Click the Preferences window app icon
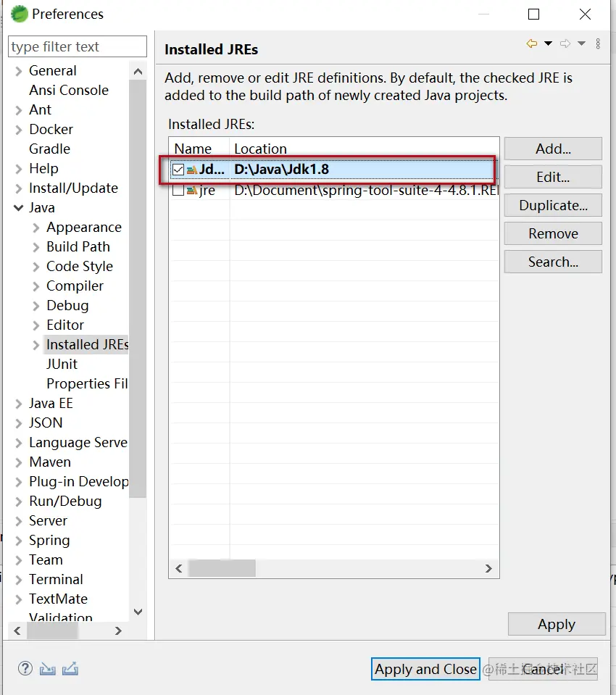The width and height of the screenshot is (616, 695). pyautogui.click(x=19, y=14)
